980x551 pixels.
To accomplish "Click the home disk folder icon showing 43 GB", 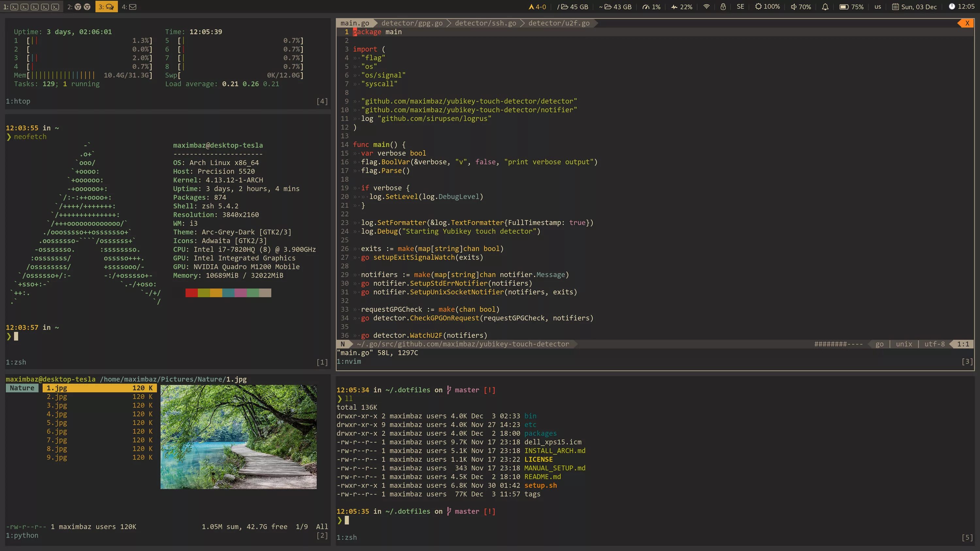I will [608, 7].
